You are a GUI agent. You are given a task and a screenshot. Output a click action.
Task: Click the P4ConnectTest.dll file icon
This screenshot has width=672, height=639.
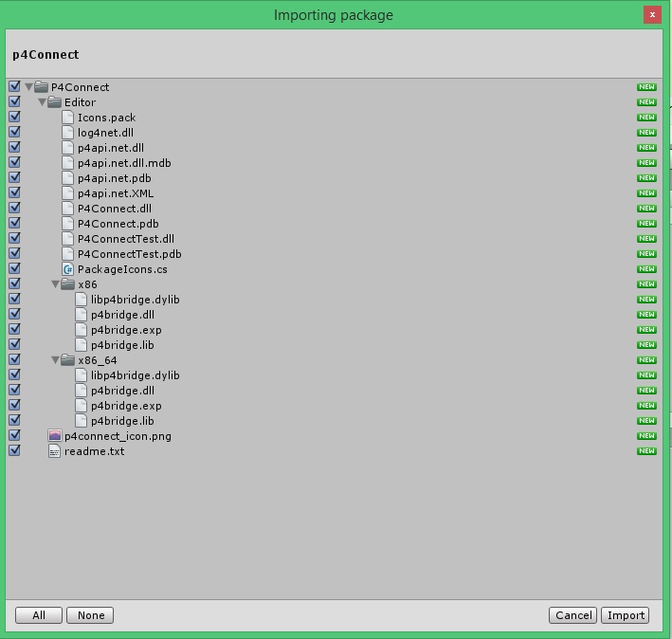pos(67,239)
